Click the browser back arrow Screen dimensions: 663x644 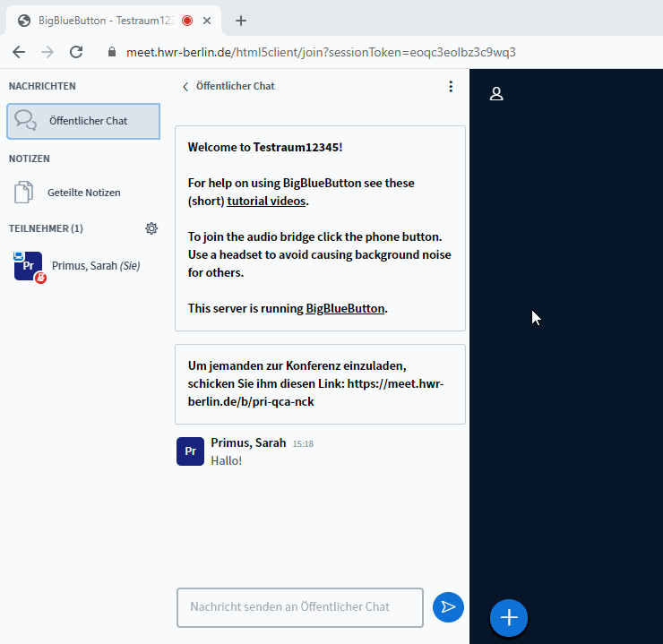point(19,52)
